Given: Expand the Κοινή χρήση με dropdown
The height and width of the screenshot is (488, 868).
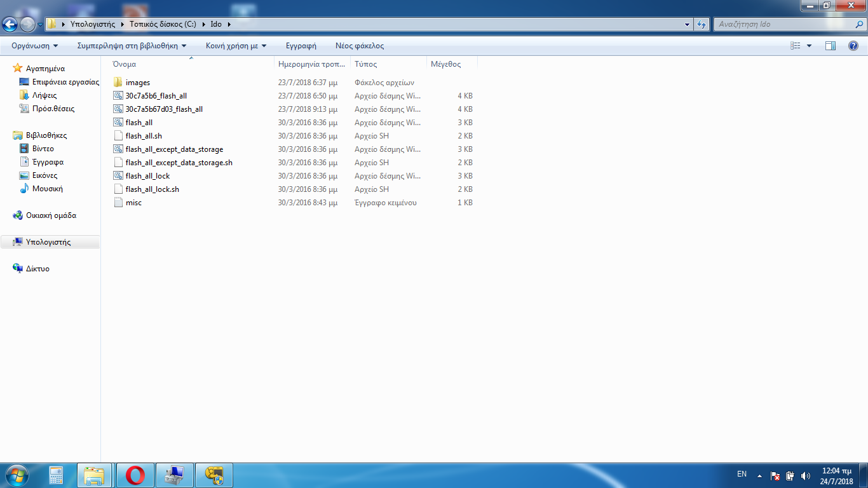Looking at the screenshot, I should click(x=236, y=46).
